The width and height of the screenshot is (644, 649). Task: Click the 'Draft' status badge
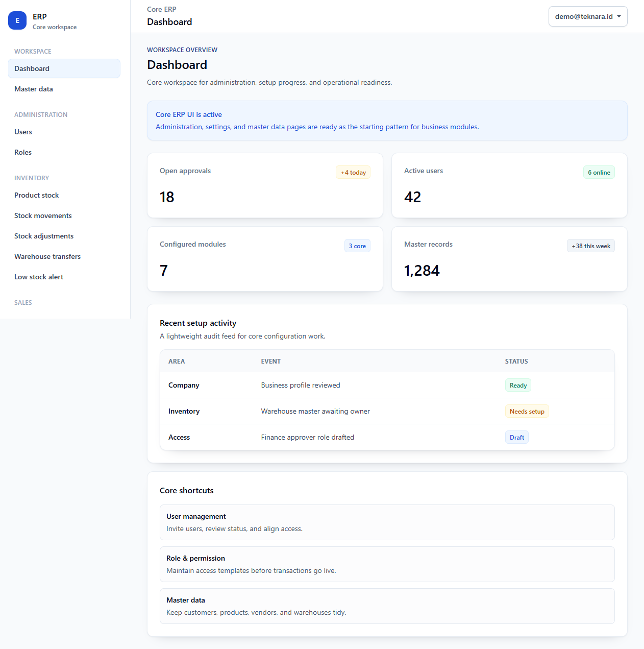(x=517, y=438)
